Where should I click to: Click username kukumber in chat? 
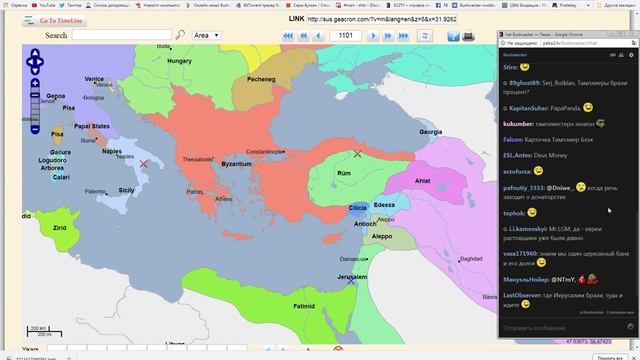tap(518, 124)
